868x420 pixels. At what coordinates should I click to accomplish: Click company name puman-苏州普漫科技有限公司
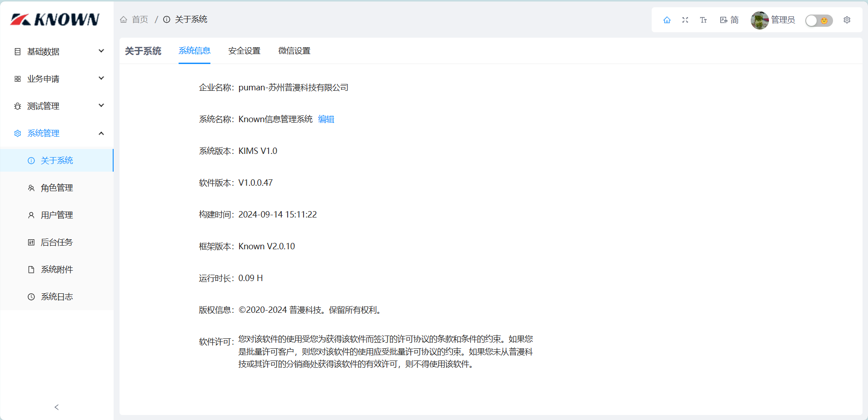pyautogui.click(x=294, y=87)
